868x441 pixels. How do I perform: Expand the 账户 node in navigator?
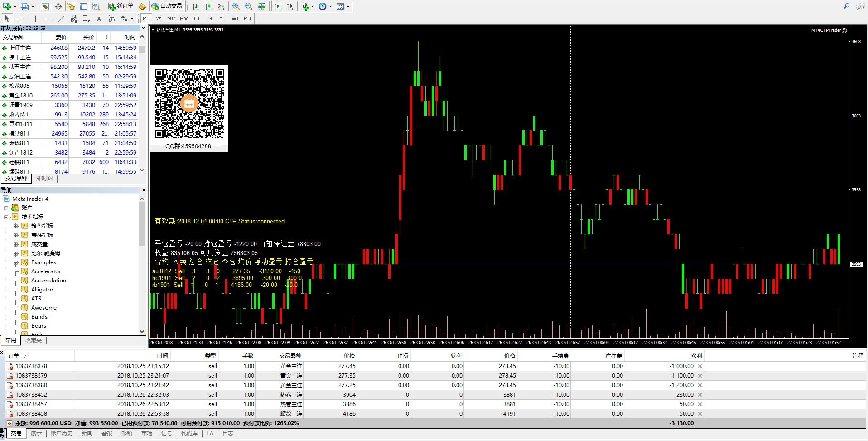[6, 208]
